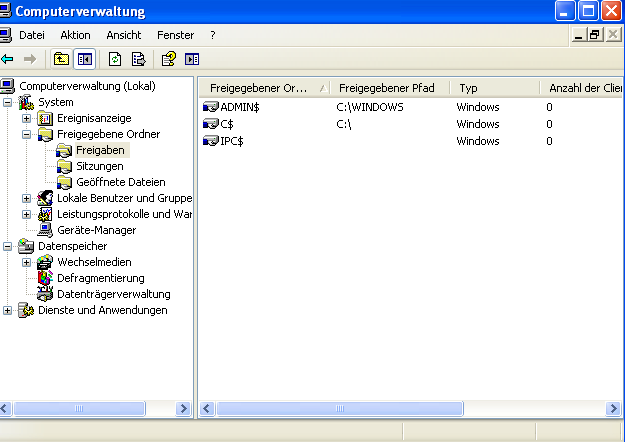Expand Dienste und Anwendungen node

tap(7, 310)
